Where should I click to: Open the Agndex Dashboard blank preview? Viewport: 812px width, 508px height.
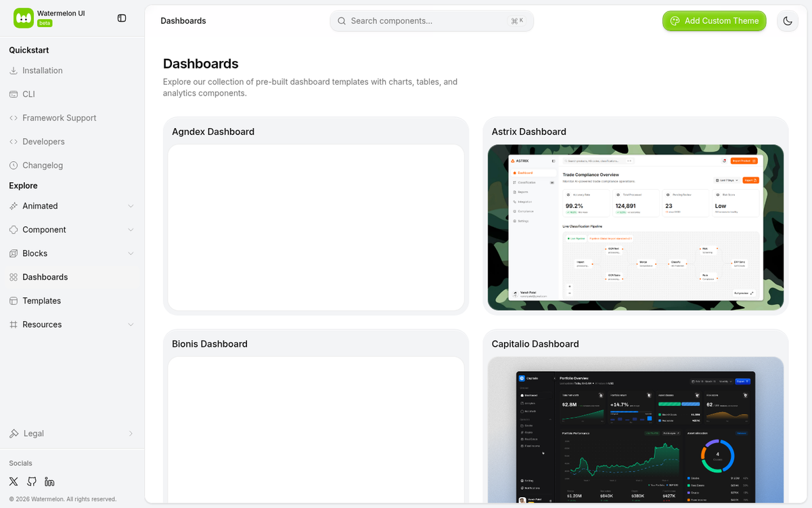316,228
